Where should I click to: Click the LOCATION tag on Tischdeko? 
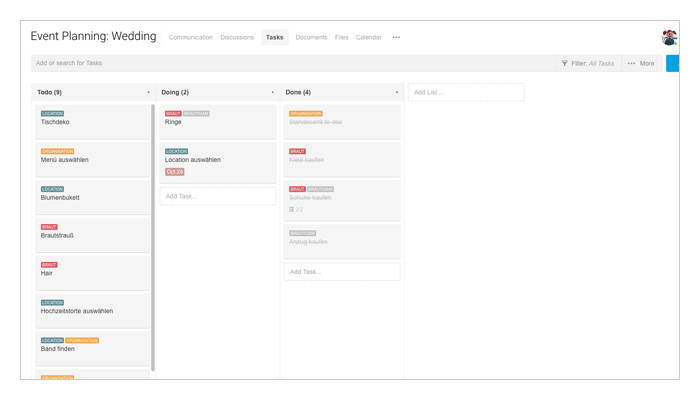click(x=52, y=114)
